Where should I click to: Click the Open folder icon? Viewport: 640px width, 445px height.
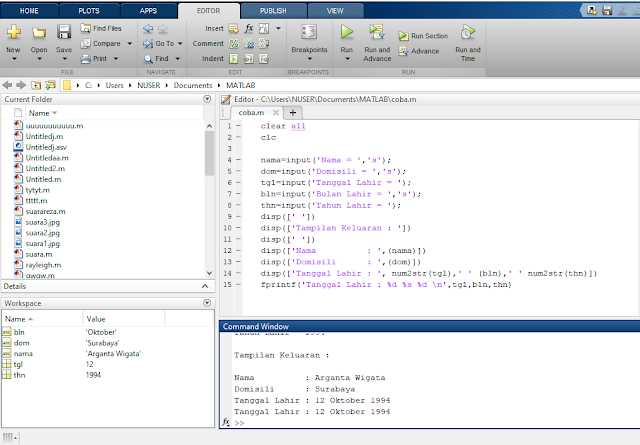pos(39,32)
